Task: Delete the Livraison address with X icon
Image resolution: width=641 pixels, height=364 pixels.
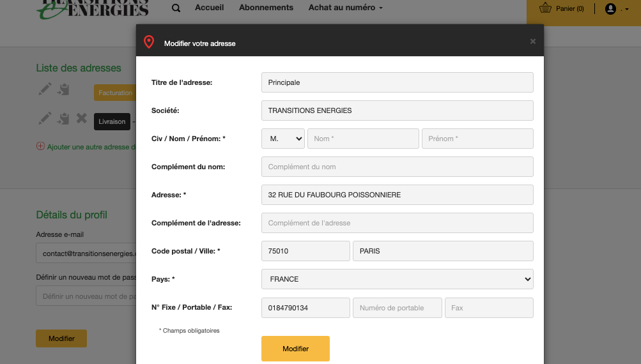Action: tap(82, 118)
